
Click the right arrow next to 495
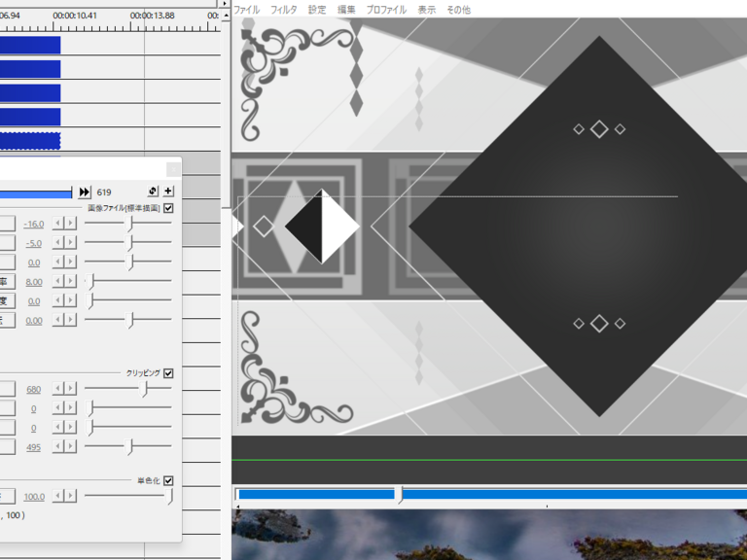70,446
